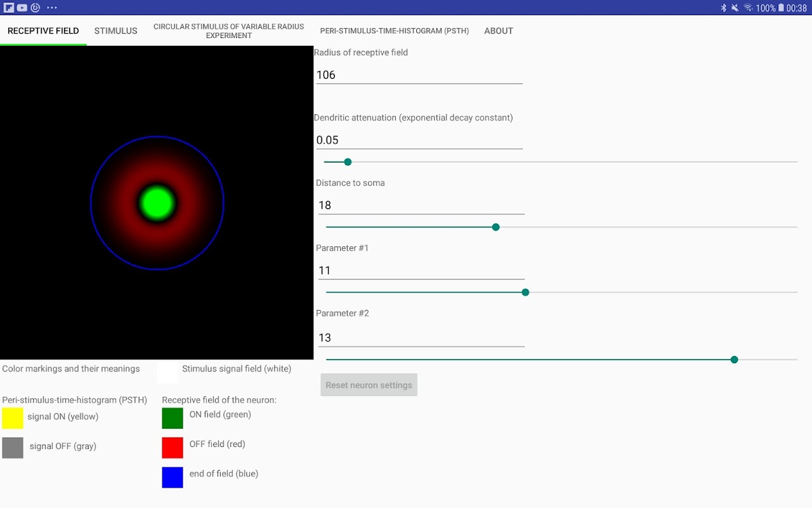This screenshot has height=508, width=812.
Task: Click the 'end of field (blue)' label
Action: 224,473
